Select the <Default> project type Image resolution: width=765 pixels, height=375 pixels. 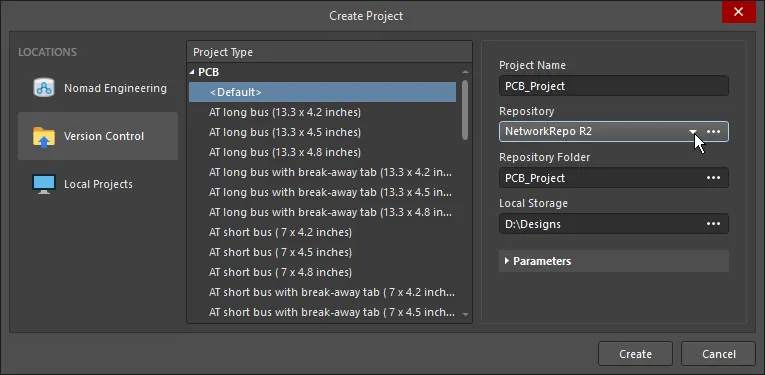[x=322, y=92]
